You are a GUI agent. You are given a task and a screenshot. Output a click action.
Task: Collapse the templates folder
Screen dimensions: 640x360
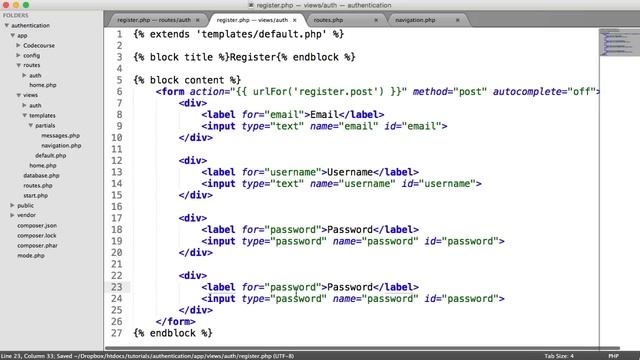(x=24, y=116)
